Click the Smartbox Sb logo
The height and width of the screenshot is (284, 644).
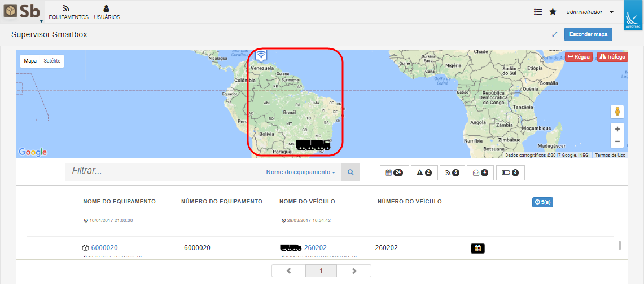tap(22, 11)
